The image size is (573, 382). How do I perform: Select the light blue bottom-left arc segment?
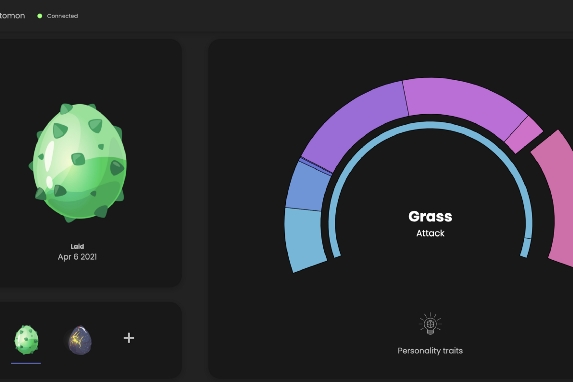click(x=304, y=238)
